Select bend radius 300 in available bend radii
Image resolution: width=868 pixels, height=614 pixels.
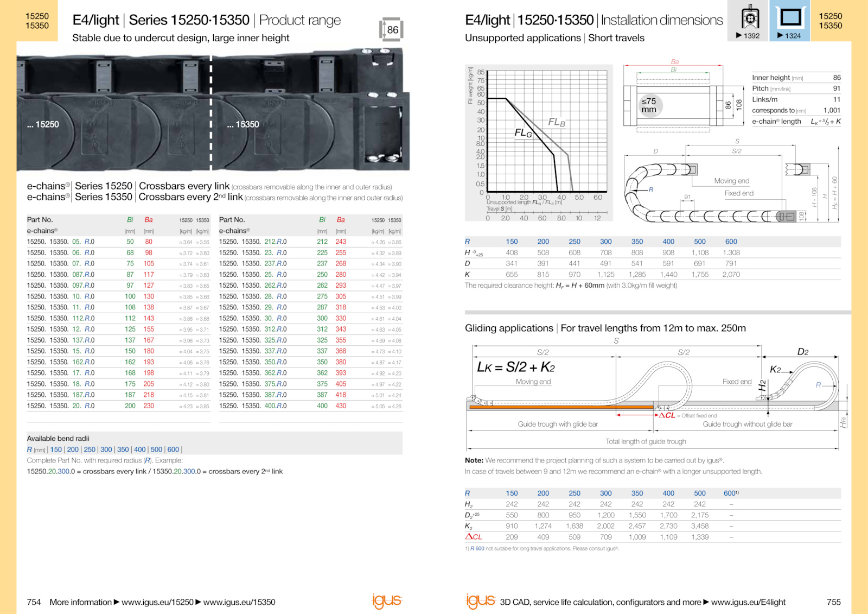coord(106,450)
